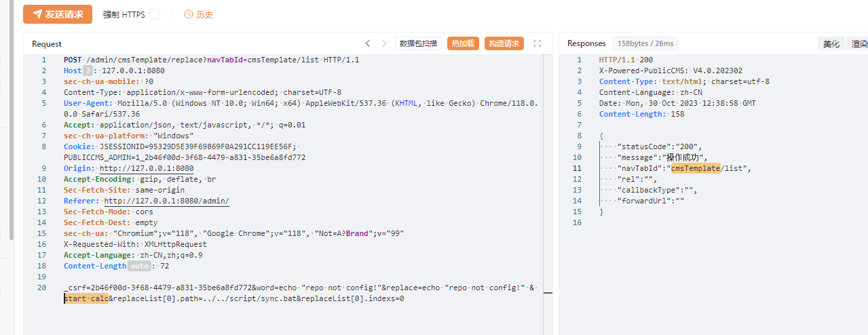Click the opening brace on response line 8

[601, 136]
